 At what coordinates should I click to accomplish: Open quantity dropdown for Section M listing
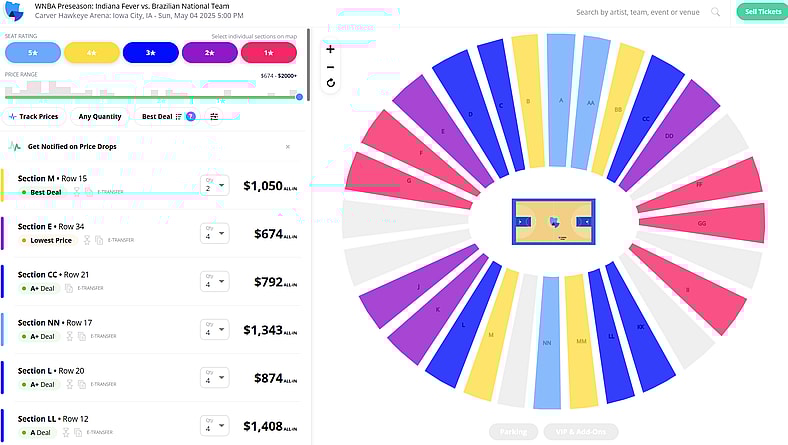[x=215, y=185]
